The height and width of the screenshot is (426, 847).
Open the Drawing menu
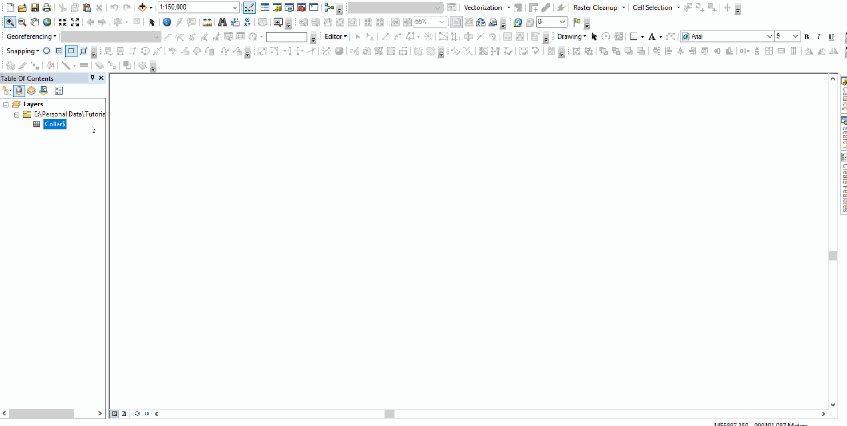tap(572, 37)
